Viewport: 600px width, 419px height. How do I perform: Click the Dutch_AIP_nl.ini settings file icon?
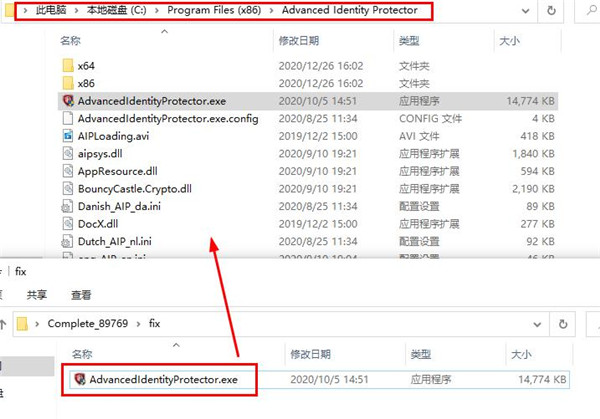(67, 241)
